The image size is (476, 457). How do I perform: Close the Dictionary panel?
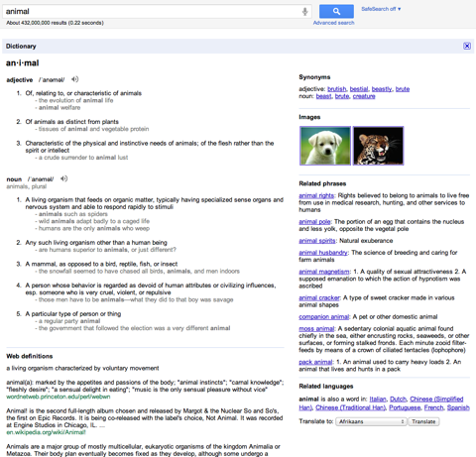coord(467,46)
